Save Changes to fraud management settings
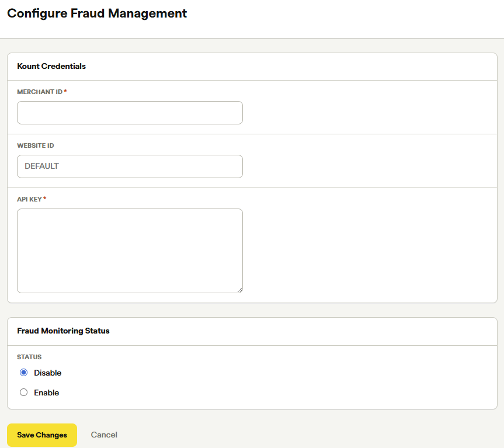504x448 pixels. pyautogui.click(x=42, y=435)
